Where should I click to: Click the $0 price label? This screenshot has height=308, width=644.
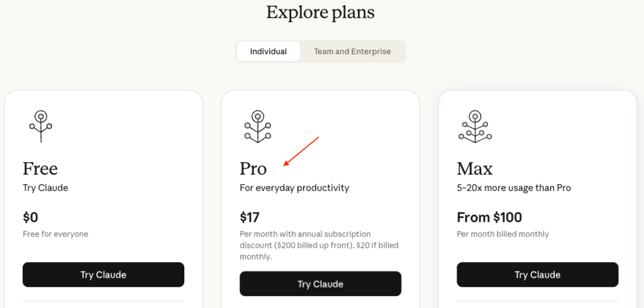(x=31, y=217)
